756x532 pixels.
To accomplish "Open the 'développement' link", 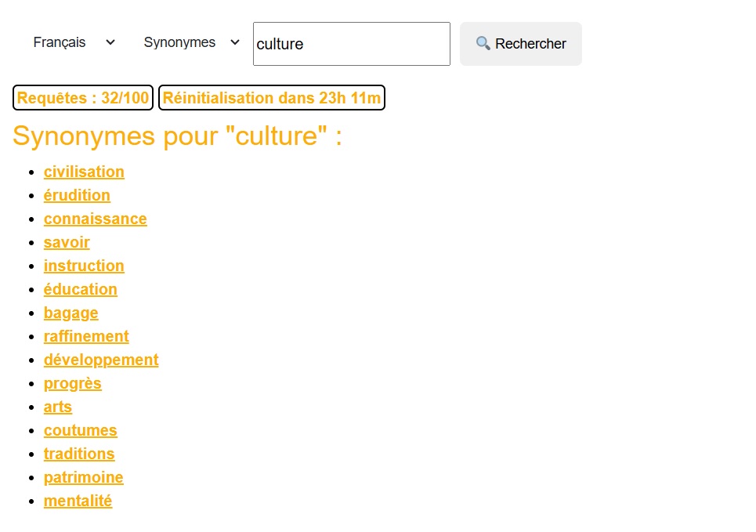I will [x=101, y=360].
